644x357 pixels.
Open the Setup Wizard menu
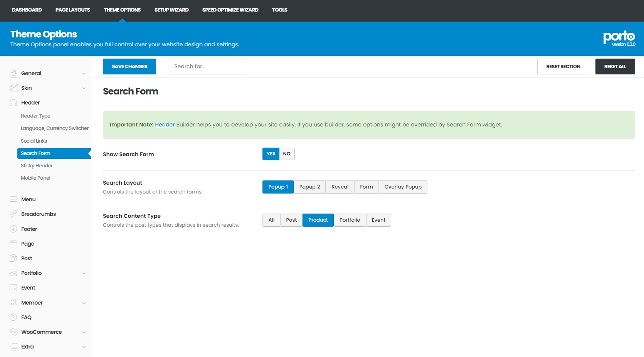pos(171,10)
